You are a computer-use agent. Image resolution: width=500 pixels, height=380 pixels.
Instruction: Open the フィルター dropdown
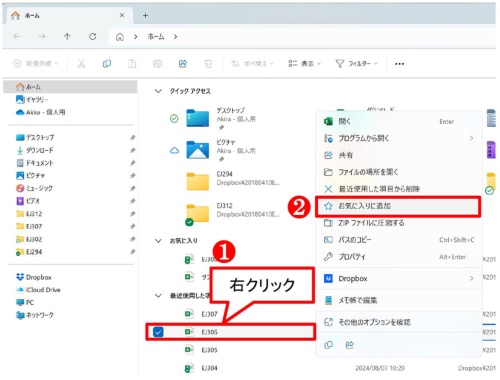pos(356,63)
